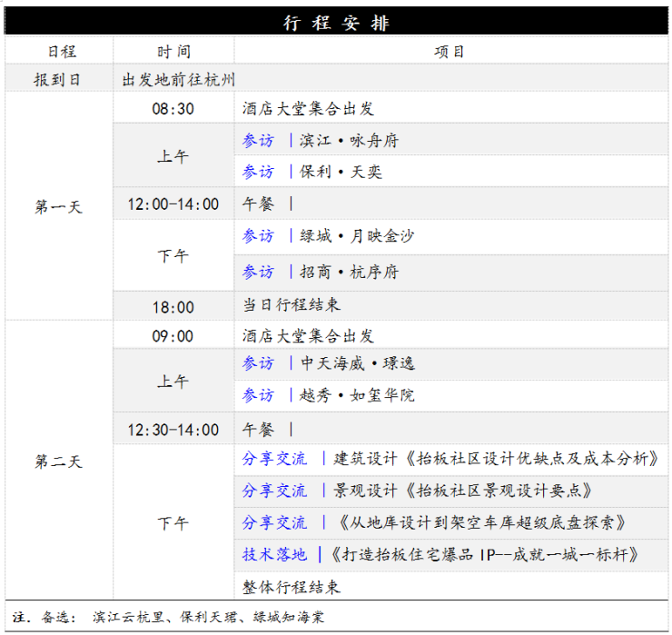Click the 第一天 cell

coord(59,206)
